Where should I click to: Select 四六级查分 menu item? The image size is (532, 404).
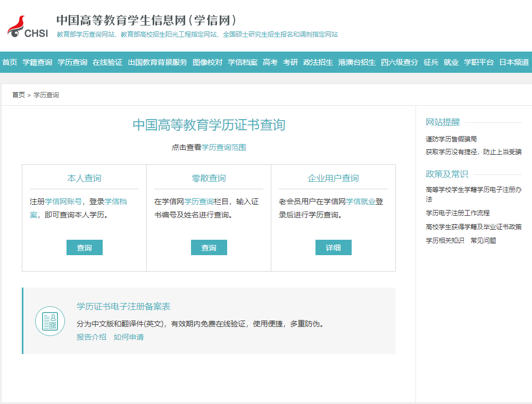pyautogui.click(x=400, y=62)
